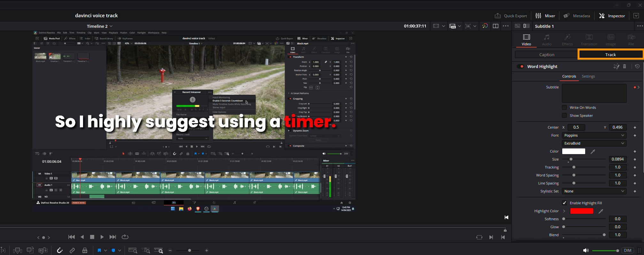Image resolution: width=644 pixels, height=255 pixels.
Task: Open the HQ proxy playback dropdown arrow
Action: pos(459,26)
